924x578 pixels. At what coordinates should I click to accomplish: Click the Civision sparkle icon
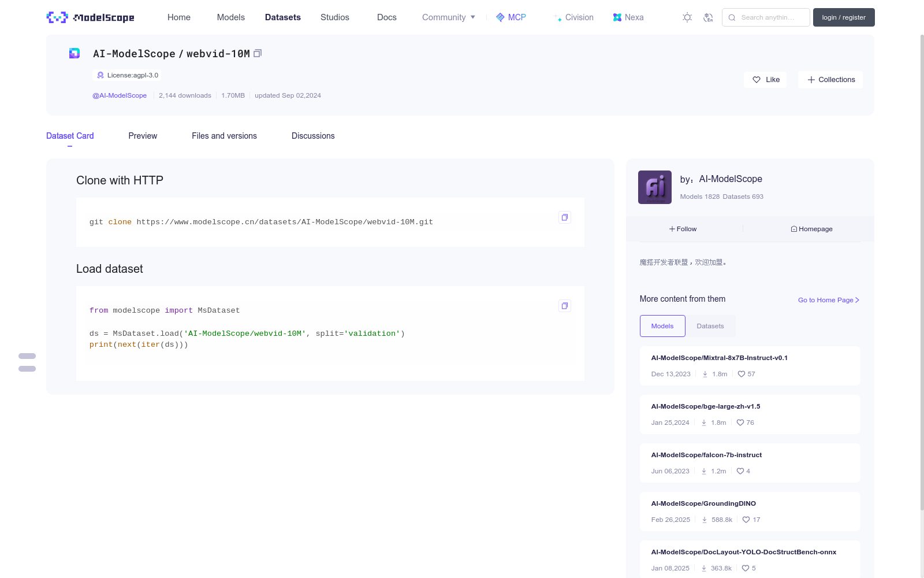point(558,18)
